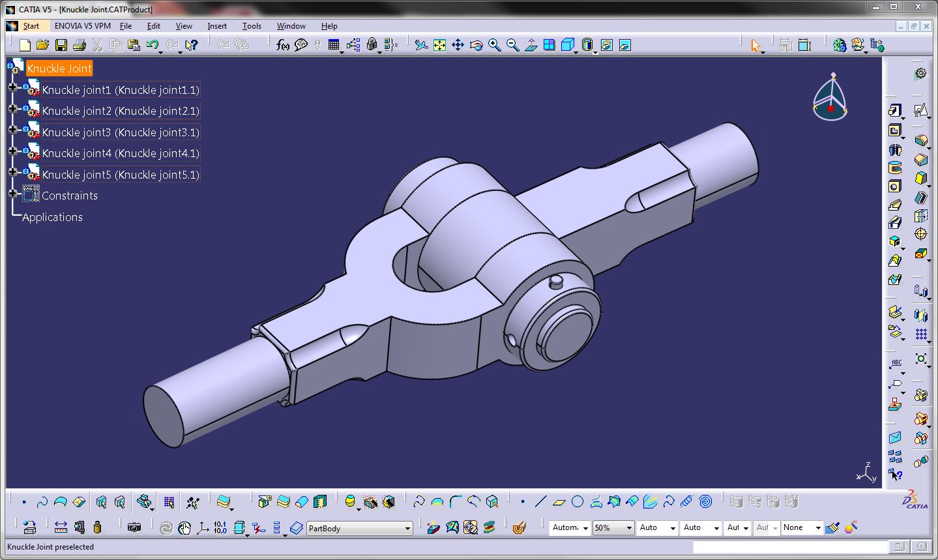938x560 pixels.
Task: Expand Knuckle joint2 tree node
Action: tap(12, 108)
